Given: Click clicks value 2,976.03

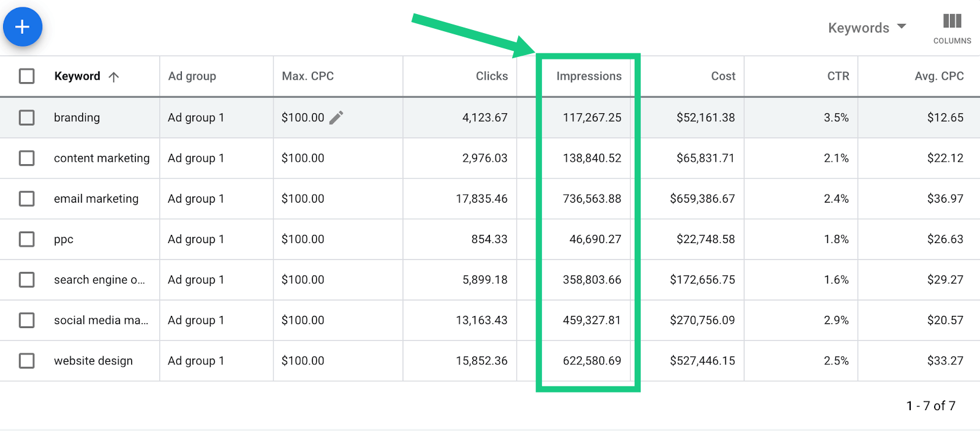Looking at the screenshot, I should pos(484,158).
